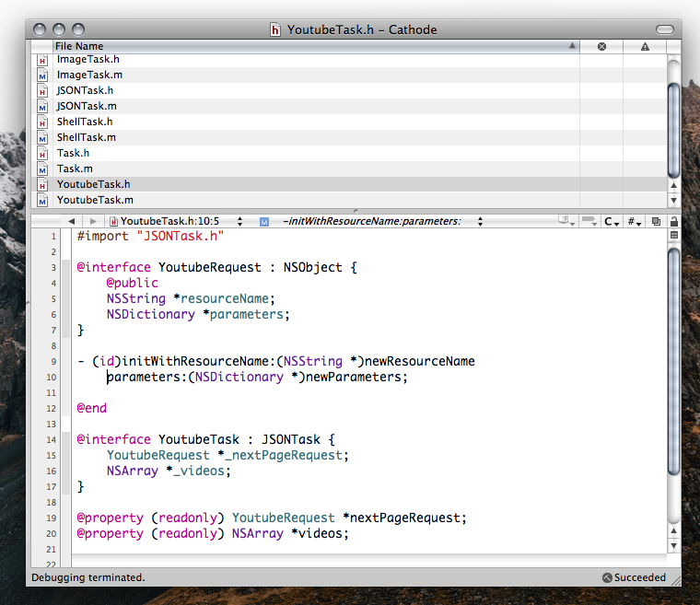
Task: Click the source icon beside JSONTask.m
Action: pos(42,107)
